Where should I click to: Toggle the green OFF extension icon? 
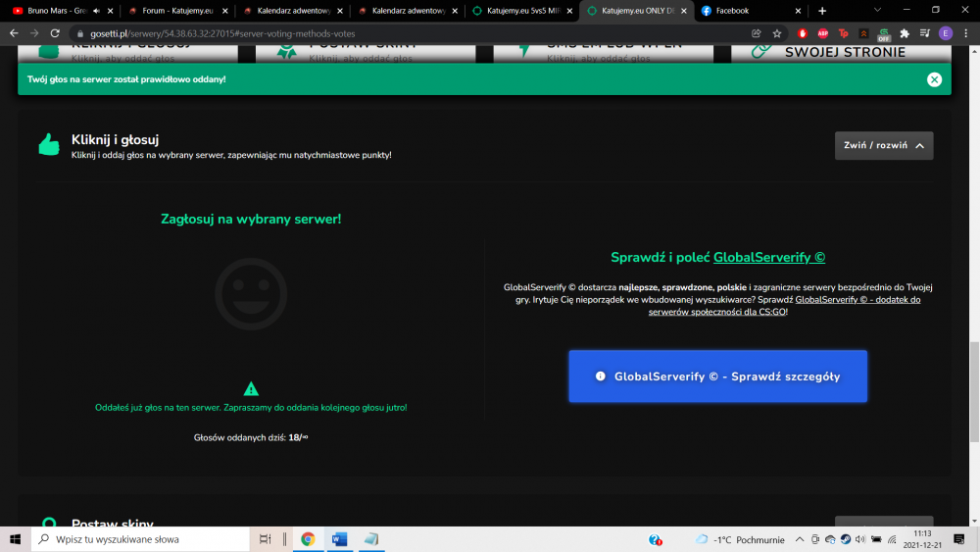click(x=884, y=34)
